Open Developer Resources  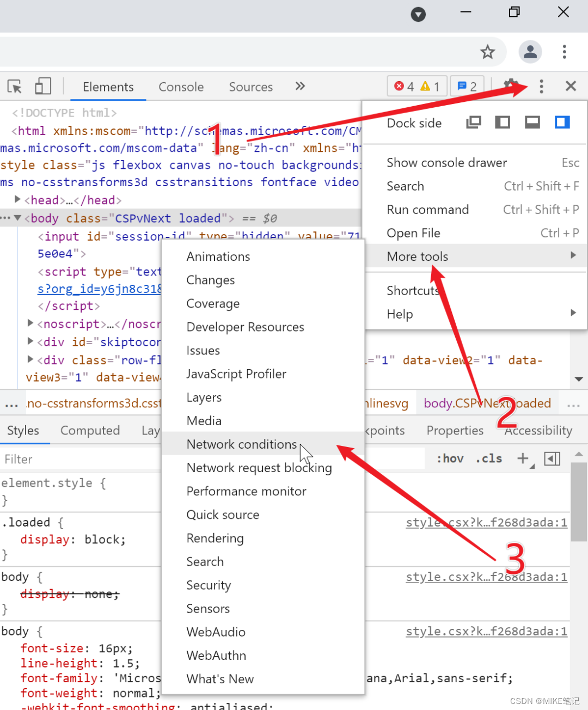point(263,327)
